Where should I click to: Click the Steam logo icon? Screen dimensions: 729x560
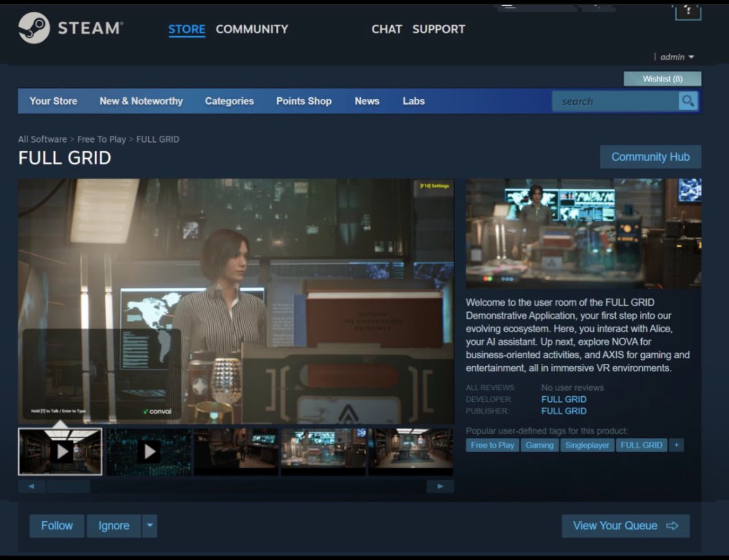[34, 28]
